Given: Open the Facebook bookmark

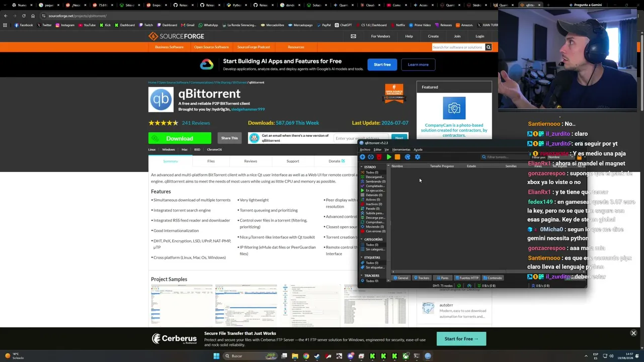Looking at the screenshot, I should (x=24, y=25).
